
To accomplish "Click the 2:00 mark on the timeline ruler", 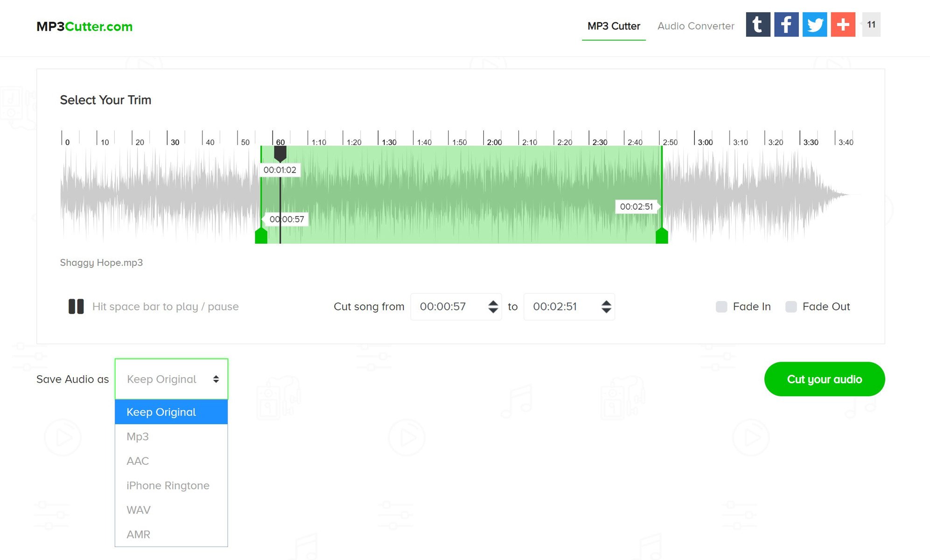I will tap(494, 142).
